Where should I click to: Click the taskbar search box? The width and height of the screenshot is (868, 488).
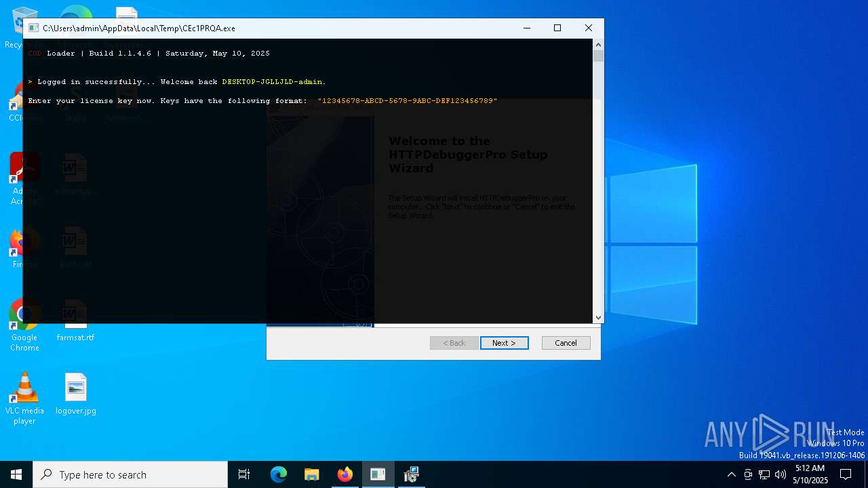click(130, 474)
